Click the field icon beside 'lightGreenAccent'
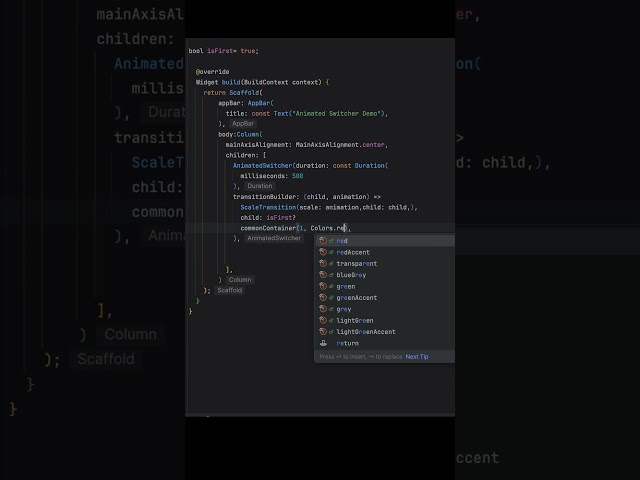The width and height of the screenshot is (640, 480). (x=323, y=332)
